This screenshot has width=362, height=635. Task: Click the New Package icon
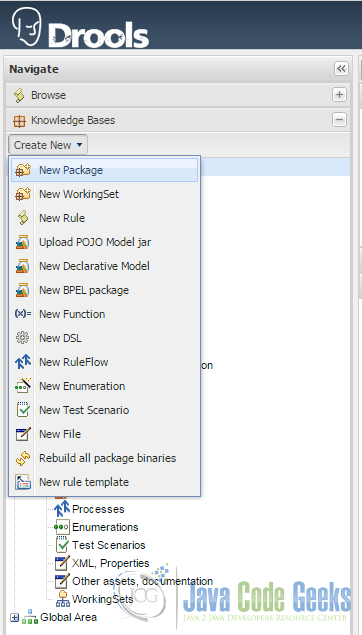(23, 170)
